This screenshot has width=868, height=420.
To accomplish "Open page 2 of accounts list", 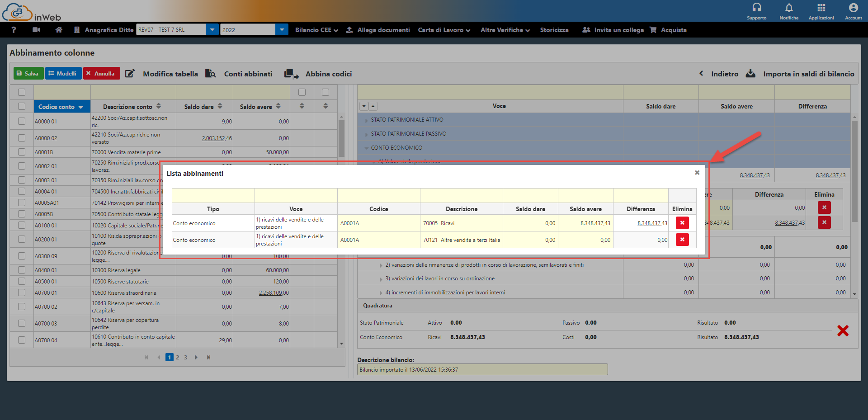I will pos(178,357).
